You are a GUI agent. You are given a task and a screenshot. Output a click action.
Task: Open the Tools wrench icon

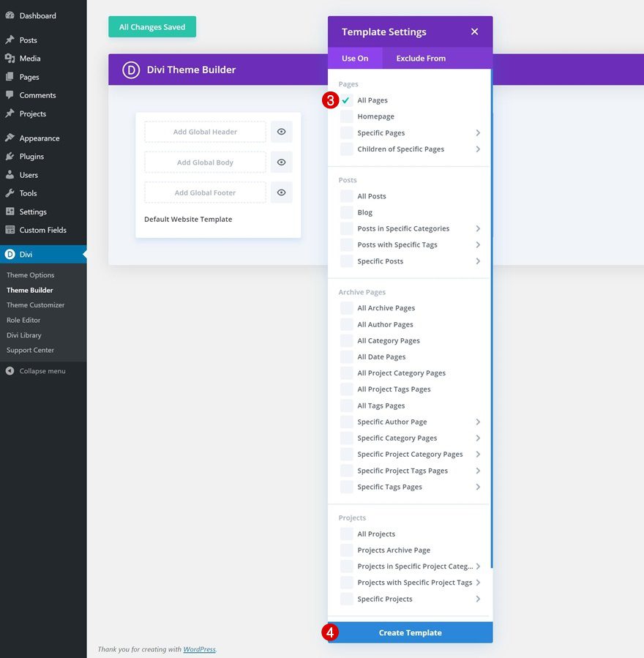click(x=10, y=192)
